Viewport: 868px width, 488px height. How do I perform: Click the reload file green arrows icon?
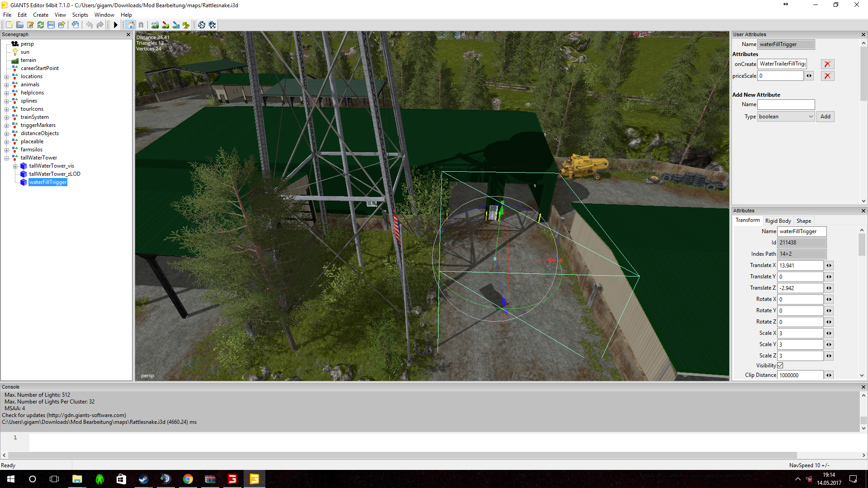[x=41, y=25]
